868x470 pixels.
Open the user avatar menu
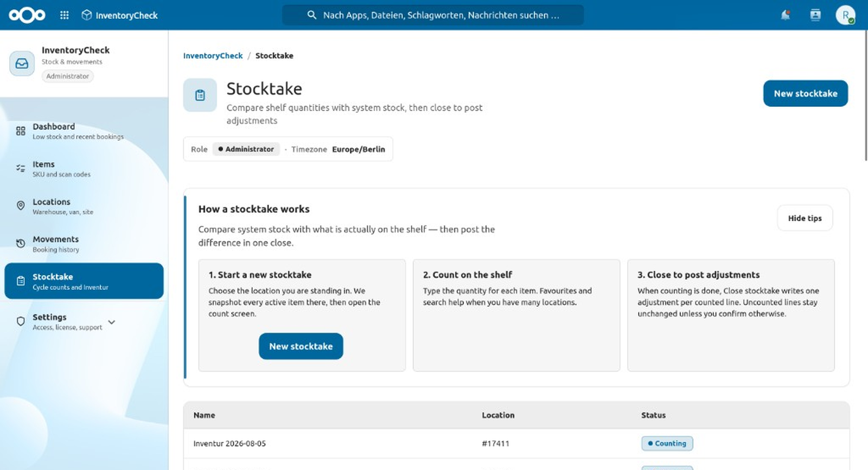[845, 15]
